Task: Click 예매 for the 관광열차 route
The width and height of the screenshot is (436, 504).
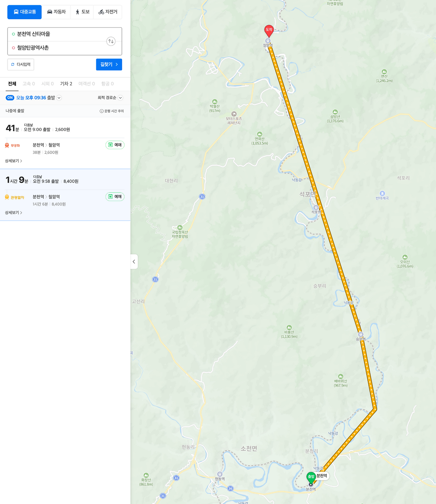Action: point(115,197)
